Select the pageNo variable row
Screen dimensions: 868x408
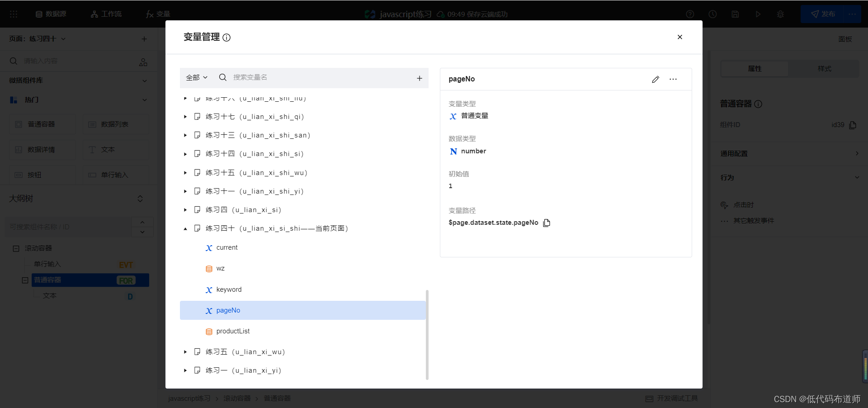(x=302, y=310)
